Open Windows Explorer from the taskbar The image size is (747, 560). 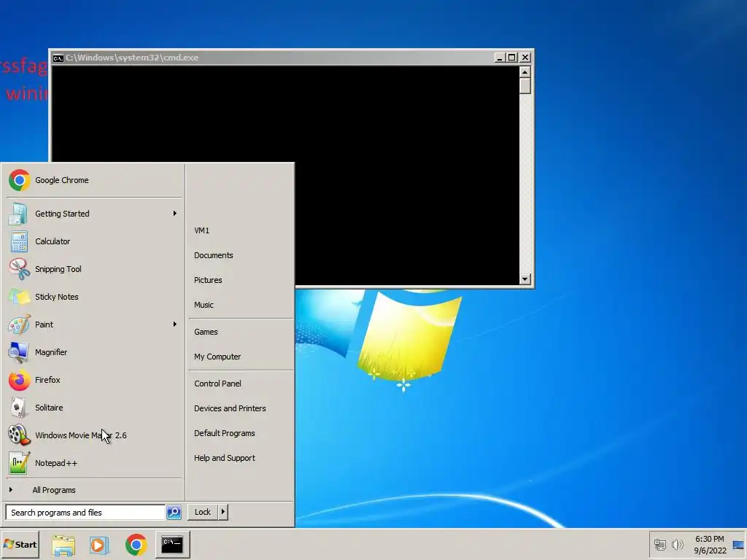pos(63,545)
